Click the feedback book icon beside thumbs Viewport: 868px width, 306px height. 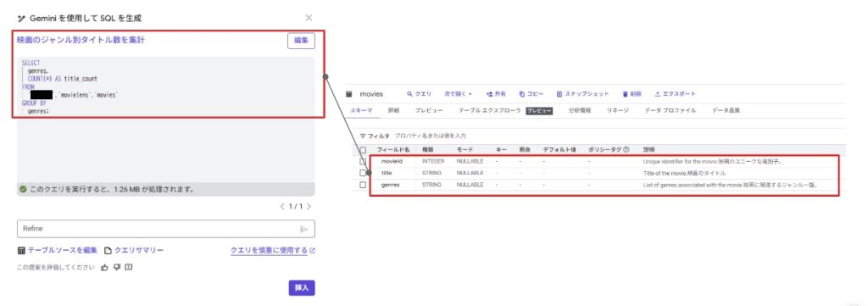pyautogui.click(x=129, y=267)
